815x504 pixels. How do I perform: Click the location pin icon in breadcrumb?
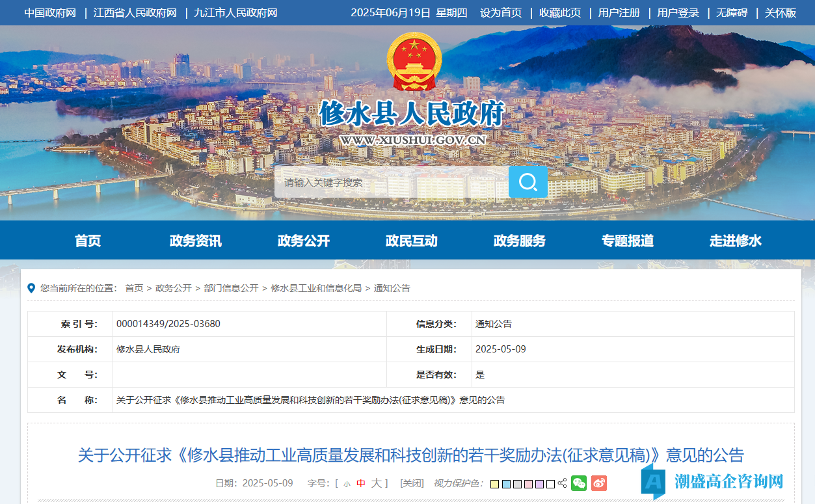pyautogui.click(x=31, y=288)
